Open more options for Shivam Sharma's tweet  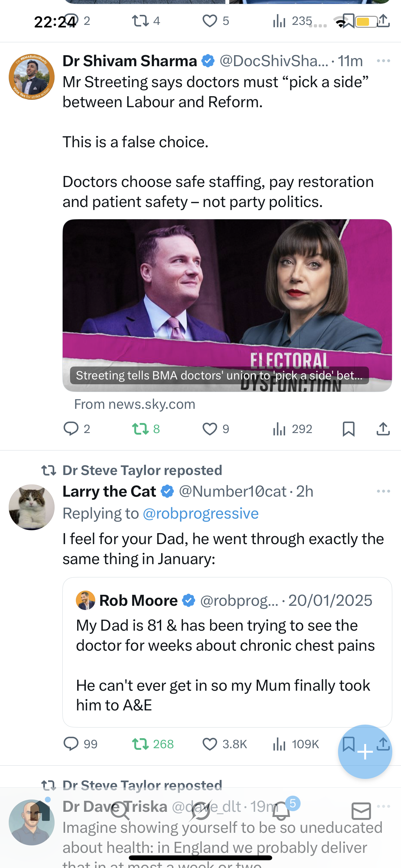[x=384, y=61]
